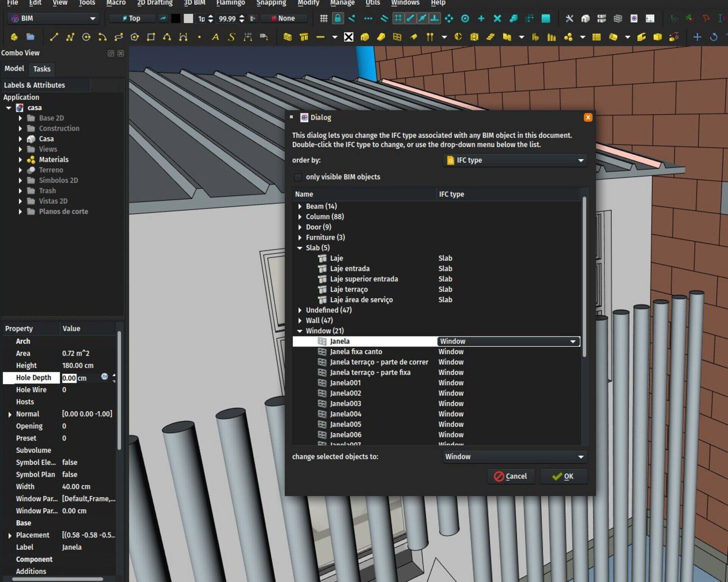
Task: Toggle snap to midpoint
Action: tap(422, 18)
